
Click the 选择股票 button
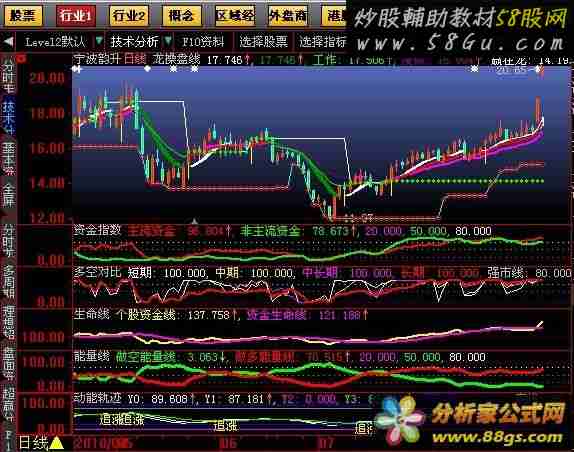click(263, 42)
